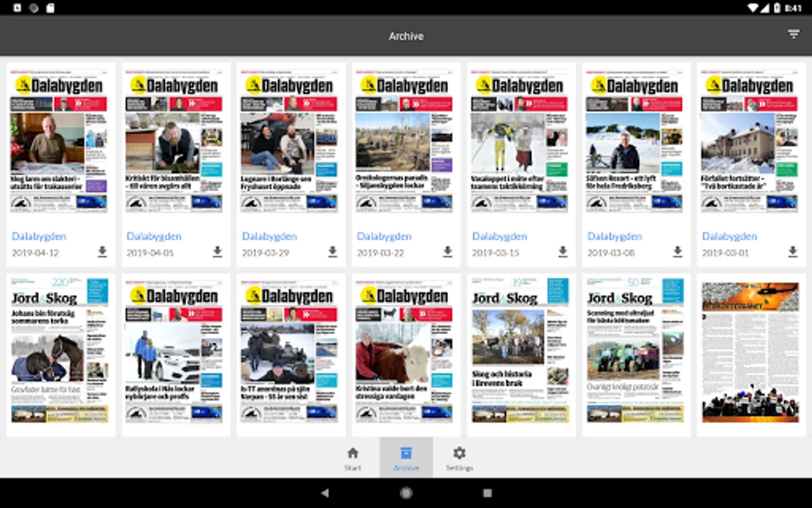Open the Jord & Skog cover with horse

[x=59, y=350]
